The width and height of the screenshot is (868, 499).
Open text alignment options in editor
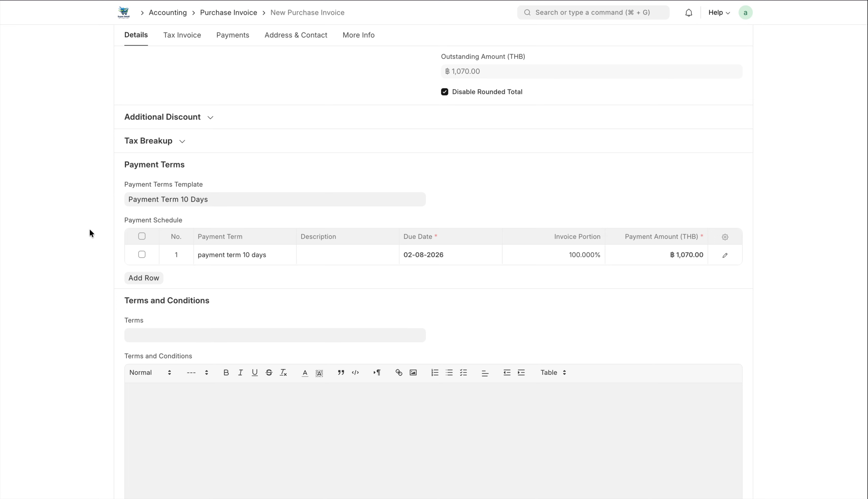click(485, 373)
